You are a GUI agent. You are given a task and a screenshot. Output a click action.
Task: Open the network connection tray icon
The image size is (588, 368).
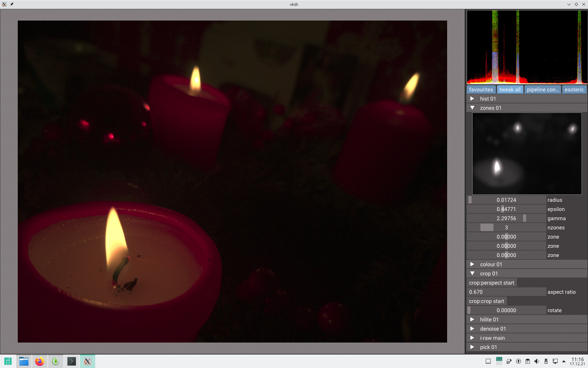pyautogui.click(x=555, y=361)
